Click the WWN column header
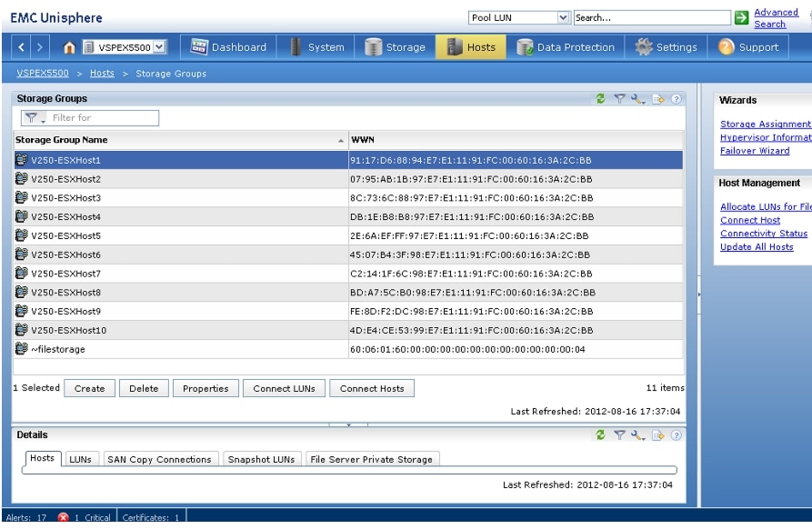Image resolution: width=812 pixels, height=529 pixels. tap(516, 140)
